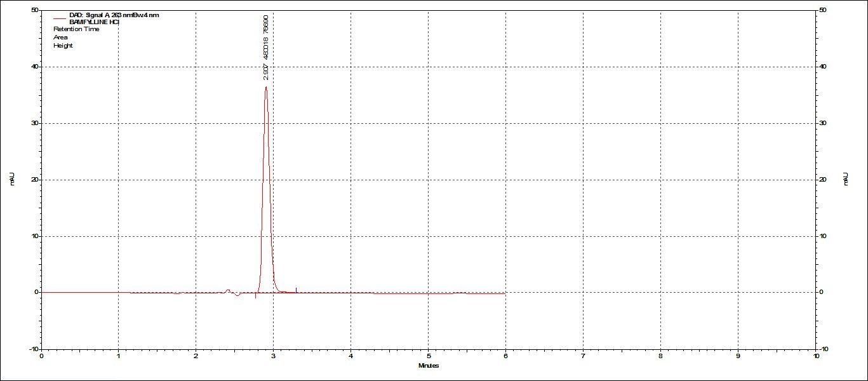
Task: Click the 3 minute tick label on the x-axis
Action: (x=273, y=356)
